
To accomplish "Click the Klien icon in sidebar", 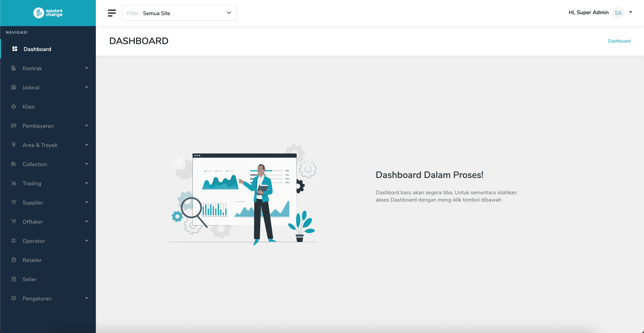I will click(14, 107).
